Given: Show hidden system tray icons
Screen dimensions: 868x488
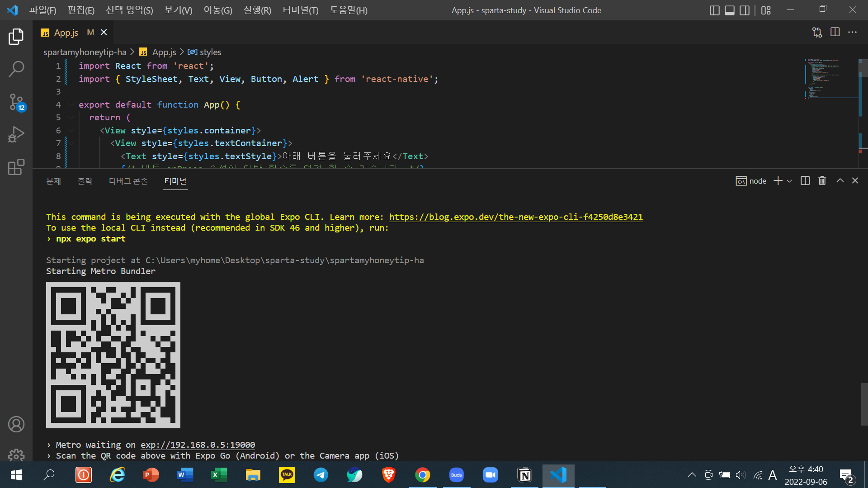Looking at the screenshot, I should pos(692,475).
